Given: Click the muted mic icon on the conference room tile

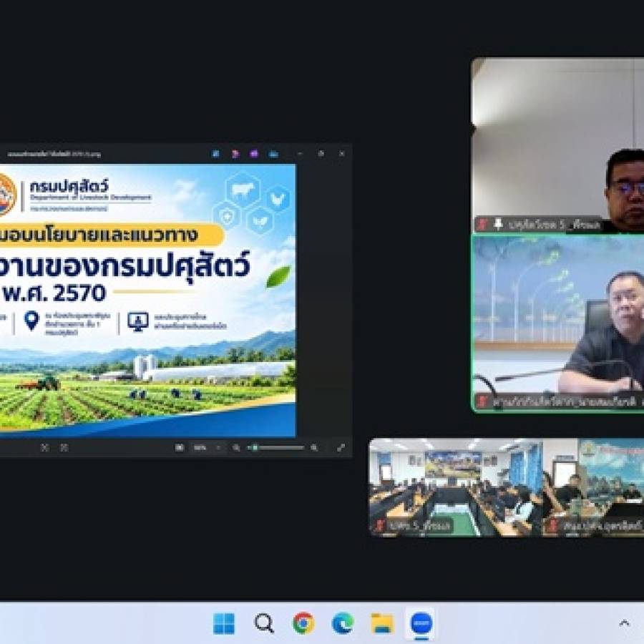Looking at the screenshot, I should pos(379,525).
